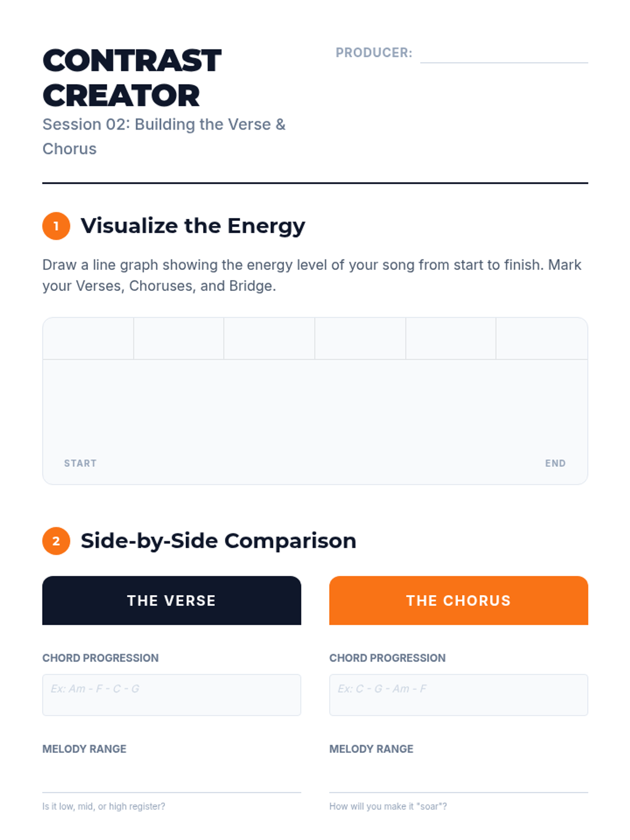
Task: Click the END label on graph
Action: click(555, 464)
